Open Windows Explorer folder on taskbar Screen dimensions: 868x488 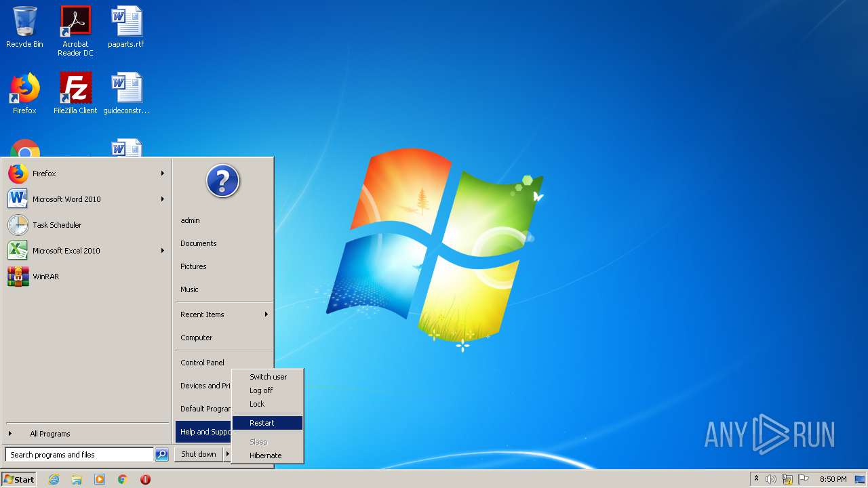pos(77,479)
